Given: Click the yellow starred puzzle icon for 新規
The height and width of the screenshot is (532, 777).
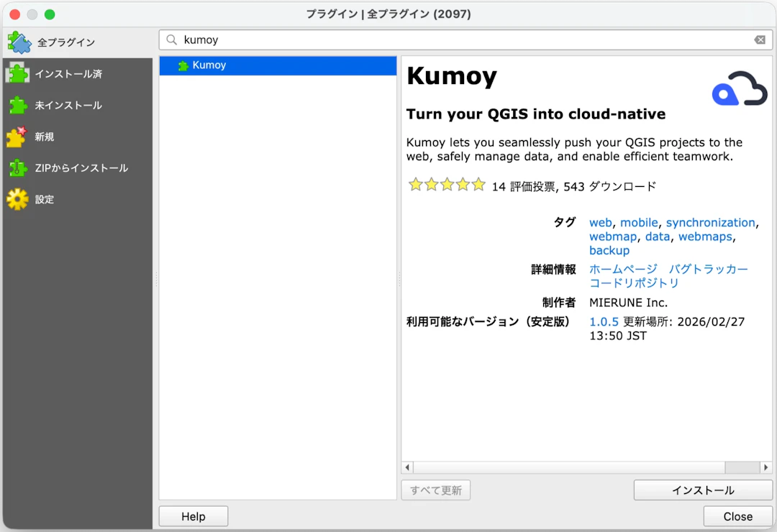Looking at the screenshot, I should pyautogui.click(x=17, y=137).
